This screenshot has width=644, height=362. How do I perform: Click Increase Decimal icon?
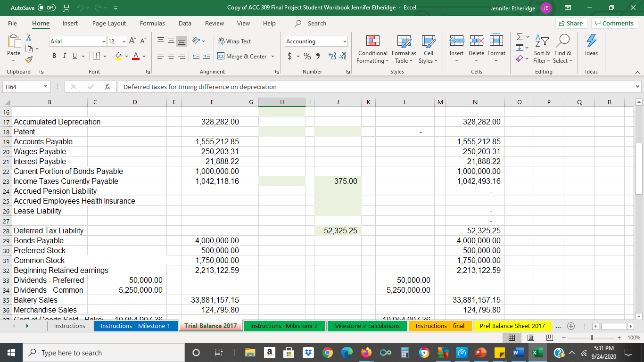click(x=332, y=57)
